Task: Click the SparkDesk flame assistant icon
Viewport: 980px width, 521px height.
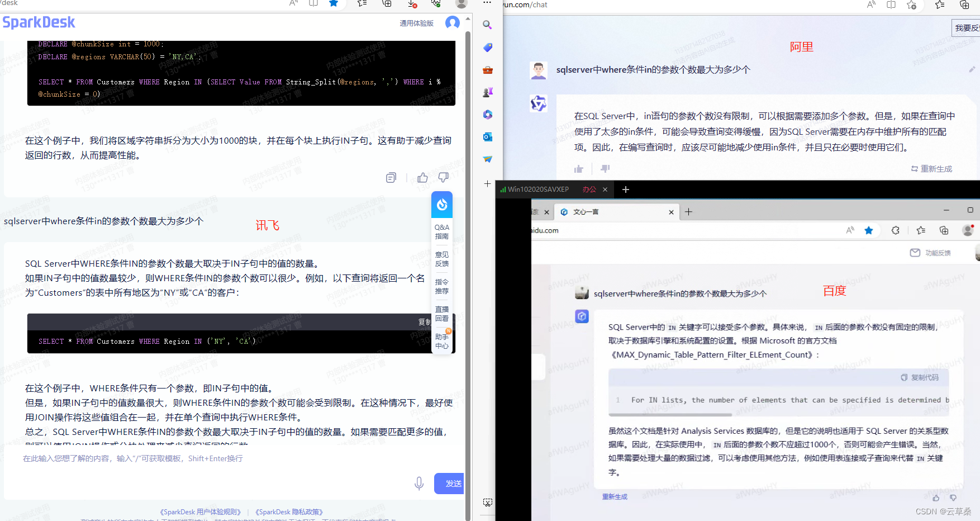Action: 442,205
